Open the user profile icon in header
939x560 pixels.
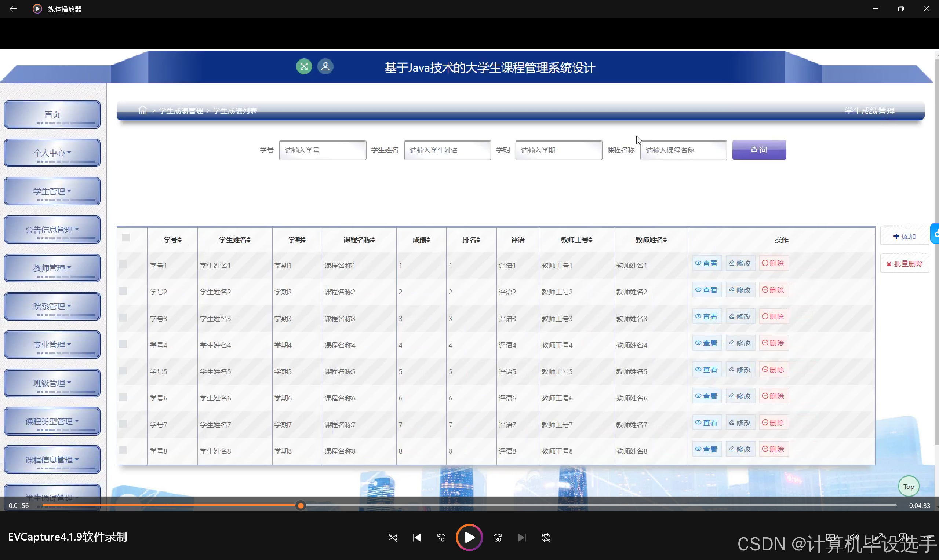click(325, 67)
